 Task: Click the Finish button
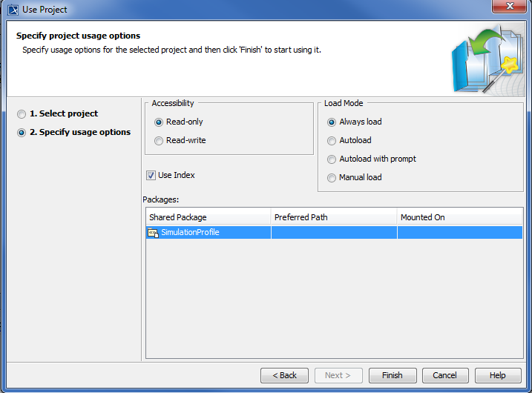point(393,375)
